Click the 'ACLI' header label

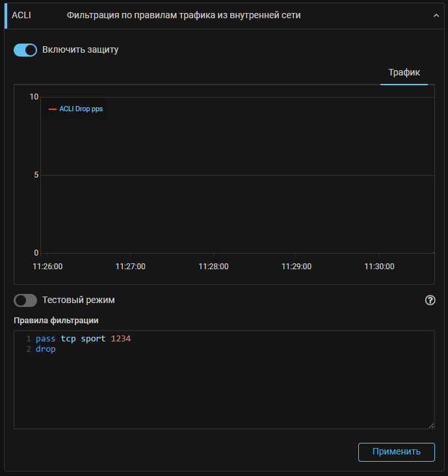click(x=21, y=16)
